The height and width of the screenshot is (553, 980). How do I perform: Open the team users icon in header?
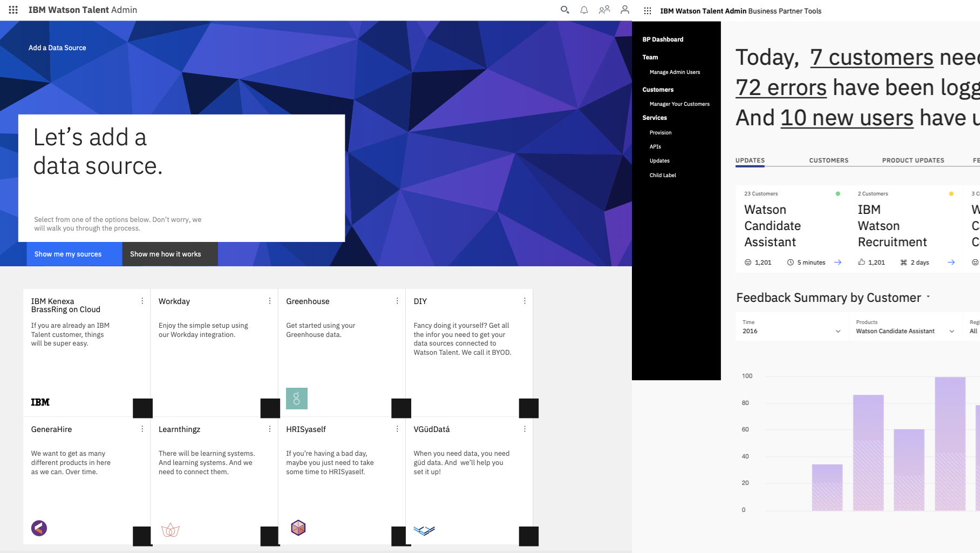(604, 10)
